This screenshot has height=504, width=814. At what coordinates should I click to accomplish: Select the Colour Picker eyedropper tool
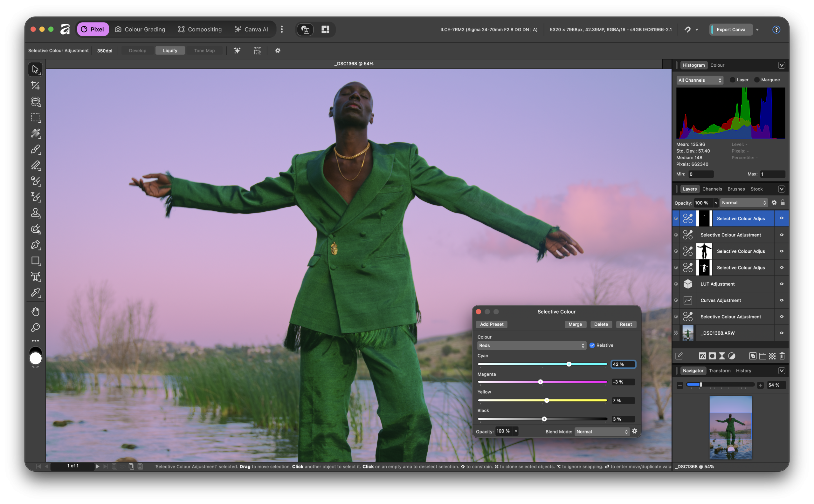tap(35, 293)
